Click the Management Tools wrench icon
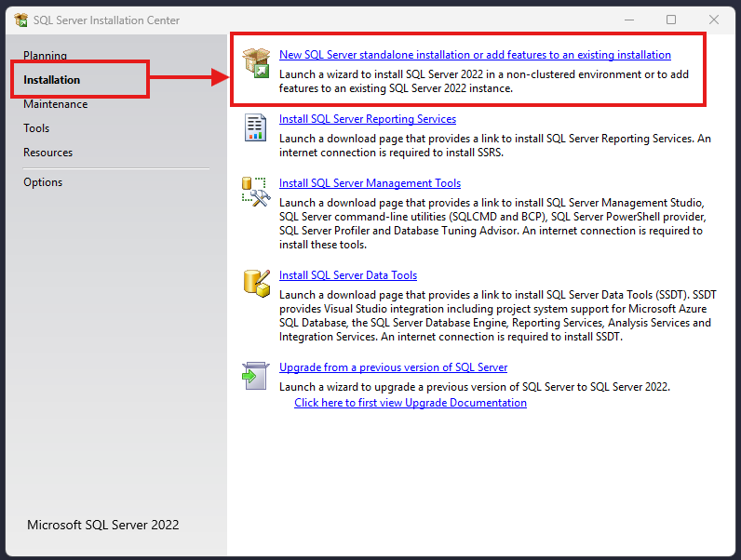The height and width of the screenshot is (560, 741). pos(255,191)
